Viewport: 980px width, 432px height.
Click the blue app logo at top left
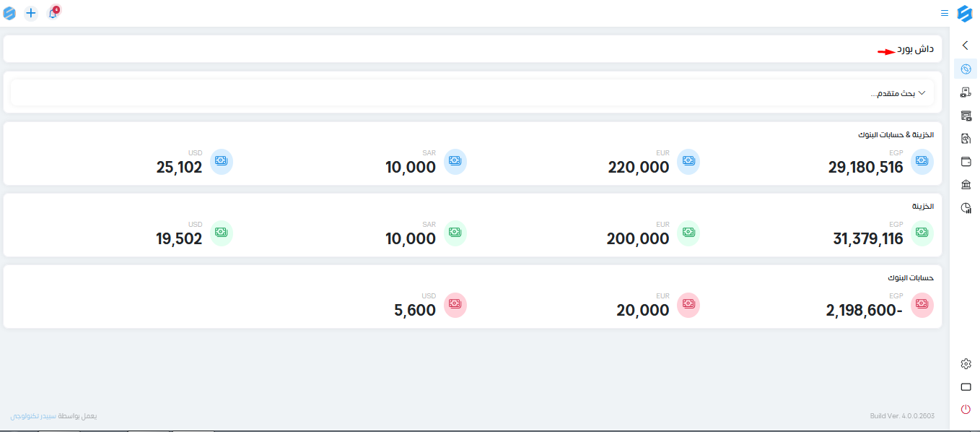pos(9,13)
